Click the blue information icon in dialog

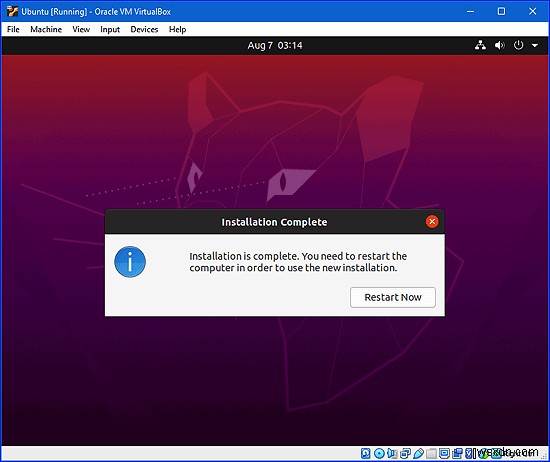pyautogui.click(x=130, y=262)
